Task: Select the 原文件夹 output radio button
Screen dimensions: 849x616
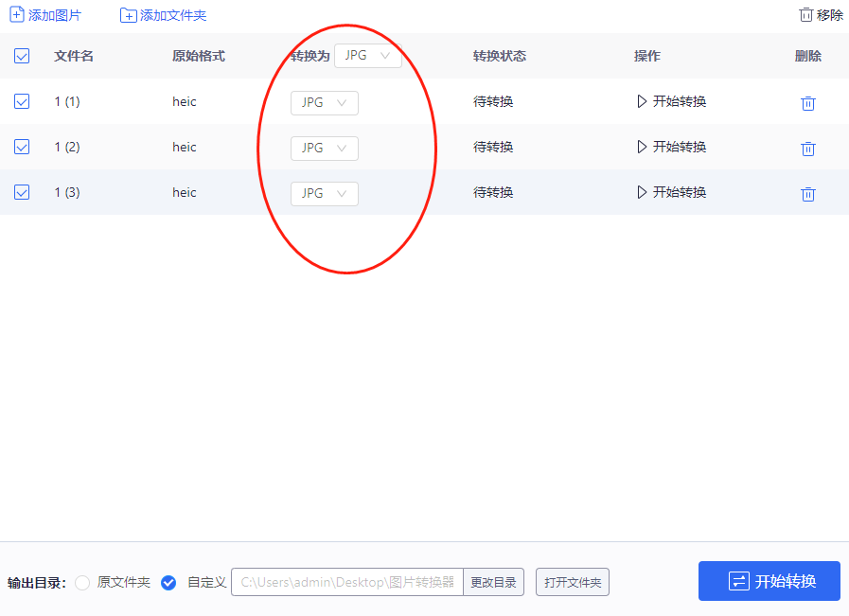Action: point(82,583)
